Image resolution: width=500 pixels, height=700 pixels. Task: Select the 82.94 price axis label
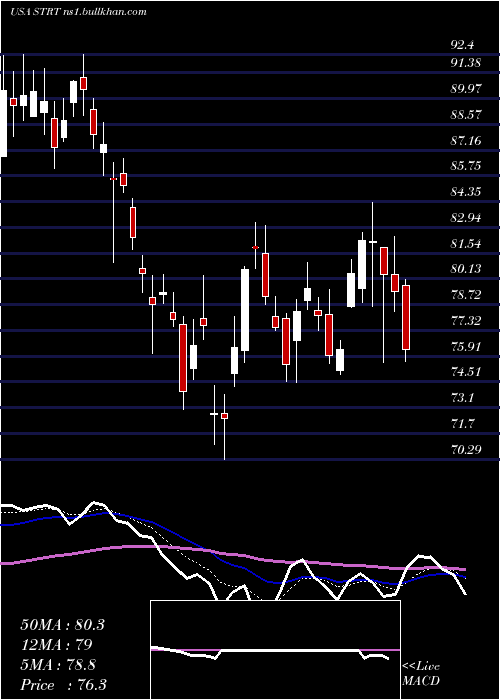click(x=466, y=218)
